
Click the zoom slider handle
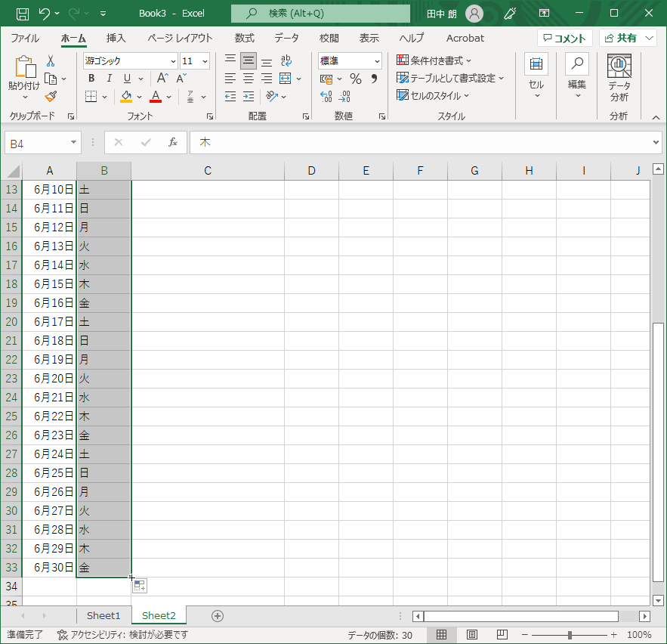click(570, 635)
